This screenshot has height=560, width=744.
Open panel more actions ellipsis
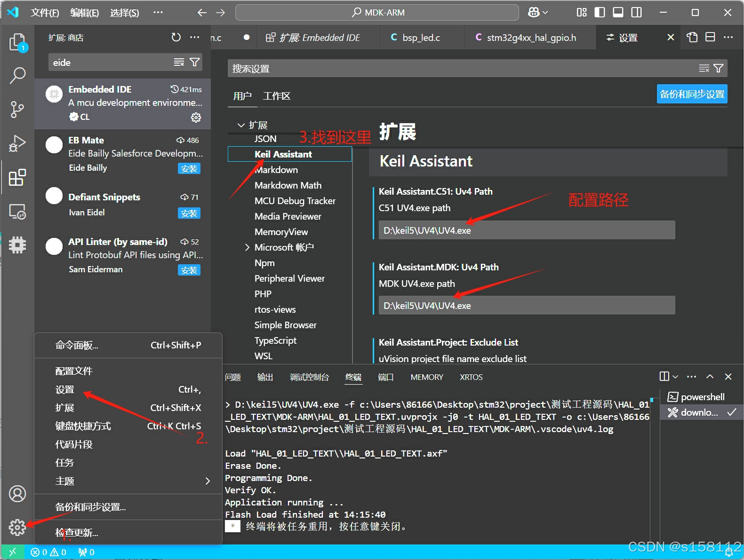point(691,377)
